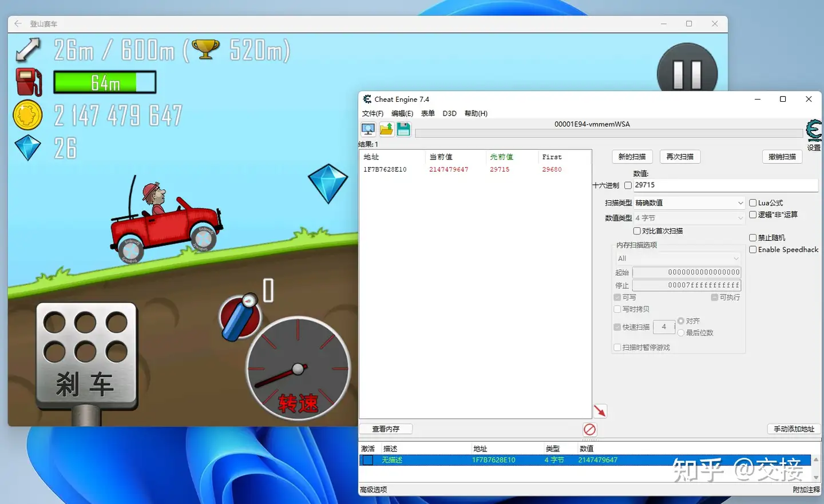
Task: Open 数值类型 4 字节 dropdown
Action: pyautogui.click(x=689, y=218)
